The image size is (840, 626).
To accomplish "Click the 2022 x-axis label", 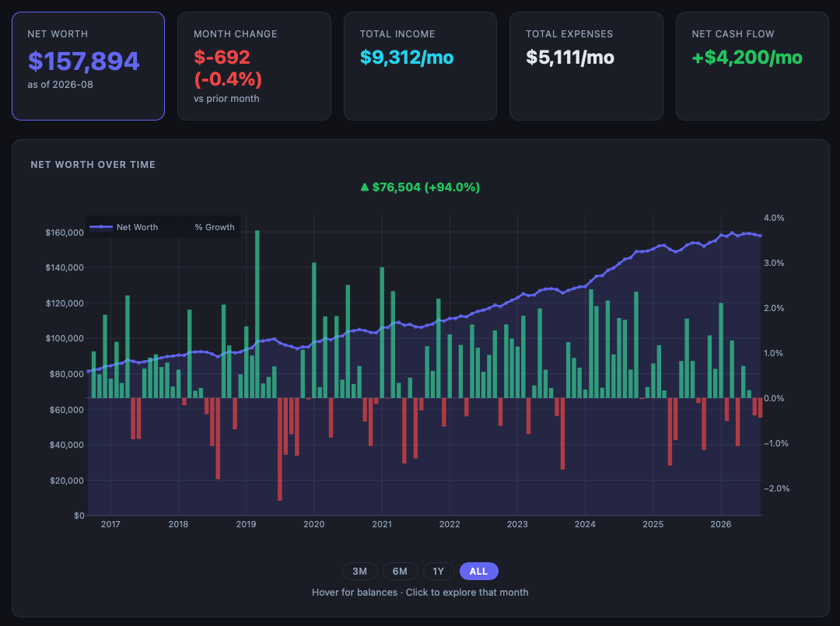I will coord(450,524).
